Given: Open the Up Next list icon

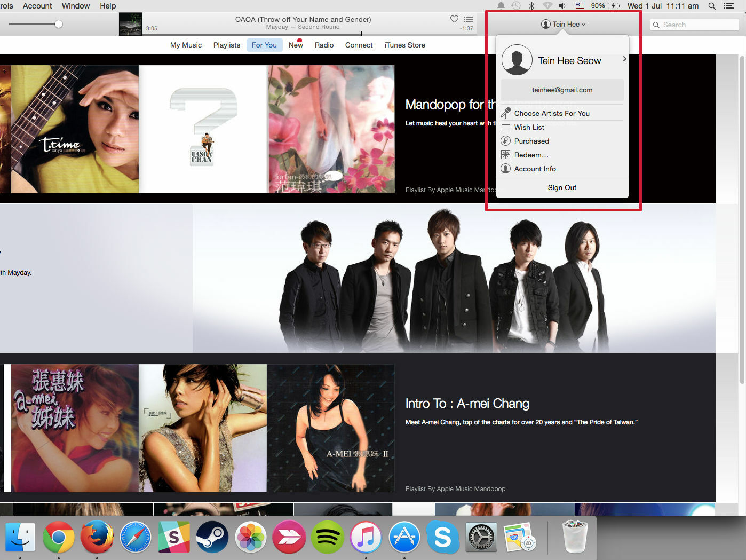Looking at the screenshot, I should click(469, 19).
